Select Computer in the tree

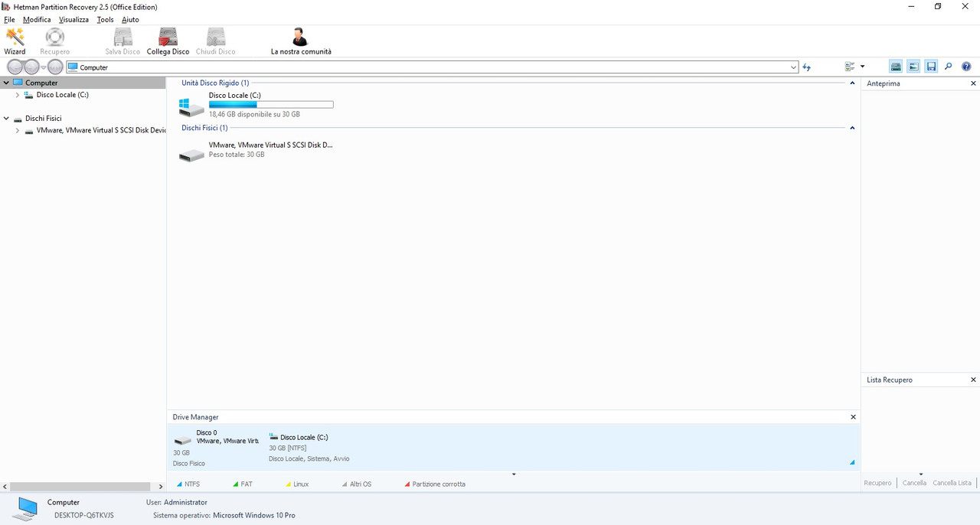41,83
